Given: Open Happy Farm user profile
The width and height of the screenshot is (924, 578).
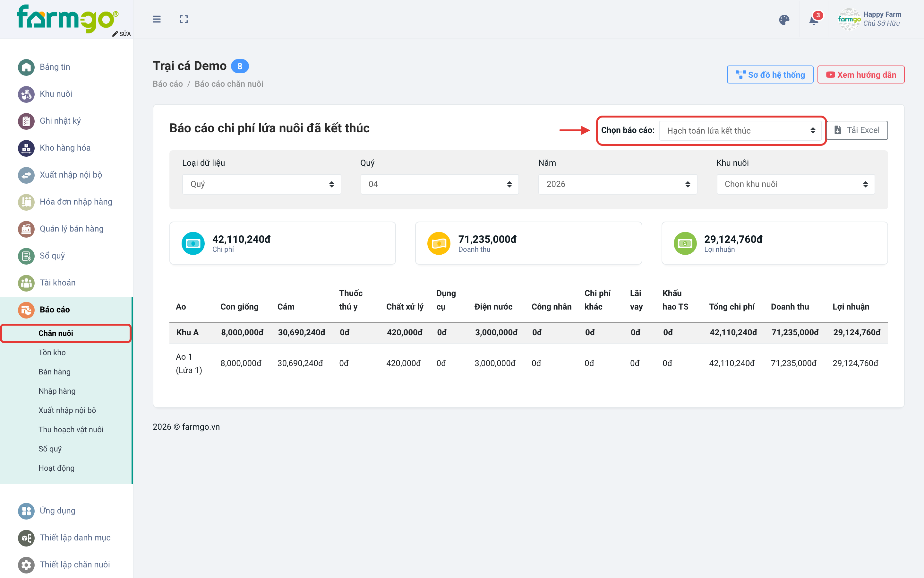Looking at the screenshot, I should (x=870, y=19).
